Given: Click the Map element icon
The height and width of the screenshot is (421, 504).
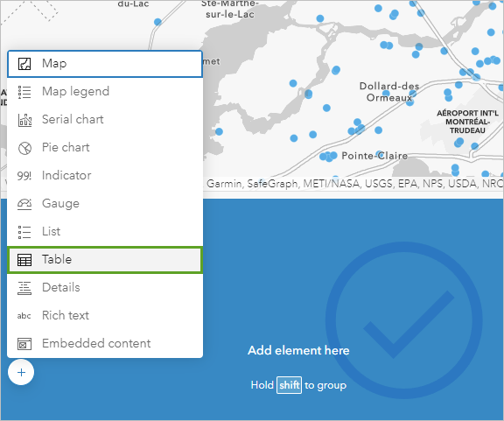Looking at the screenshot, I should 24,64.
